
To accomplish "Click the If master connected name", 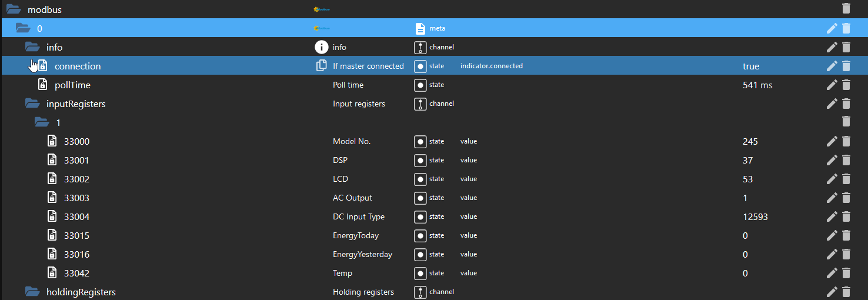I will point(368,66).
